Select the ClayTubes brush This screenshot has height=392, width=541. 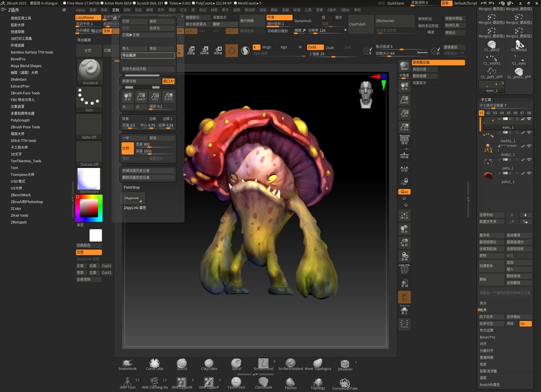point(209,365)
